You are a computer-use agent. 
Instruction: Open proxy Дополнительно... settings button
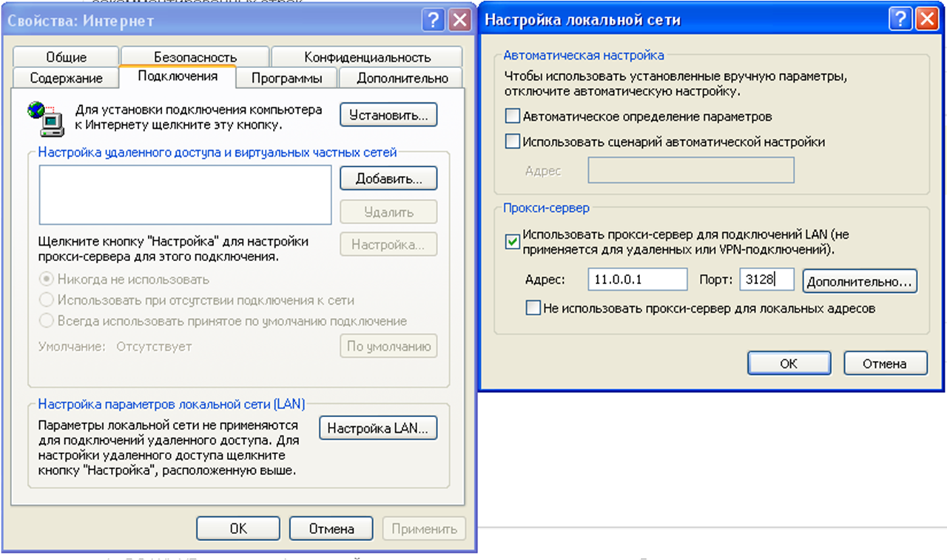pyautogui.click(x=860, y=281)
